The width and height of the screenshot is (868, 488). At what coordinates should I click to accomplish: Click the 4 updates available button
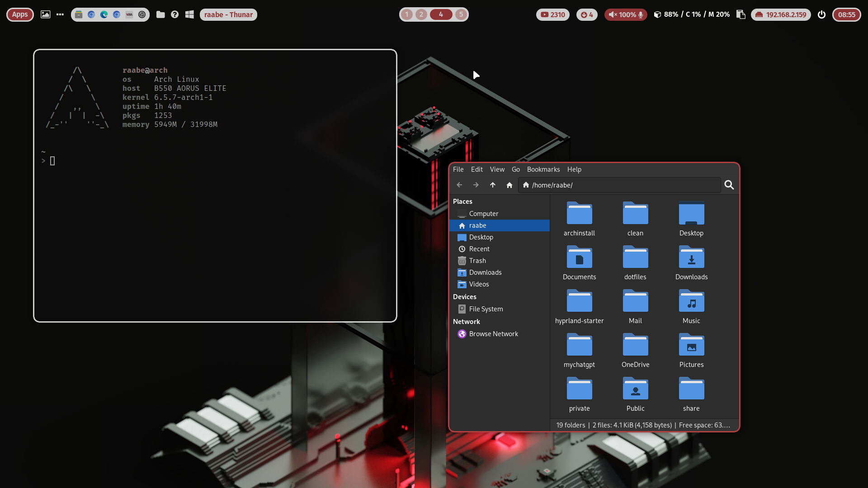[587, 14]
